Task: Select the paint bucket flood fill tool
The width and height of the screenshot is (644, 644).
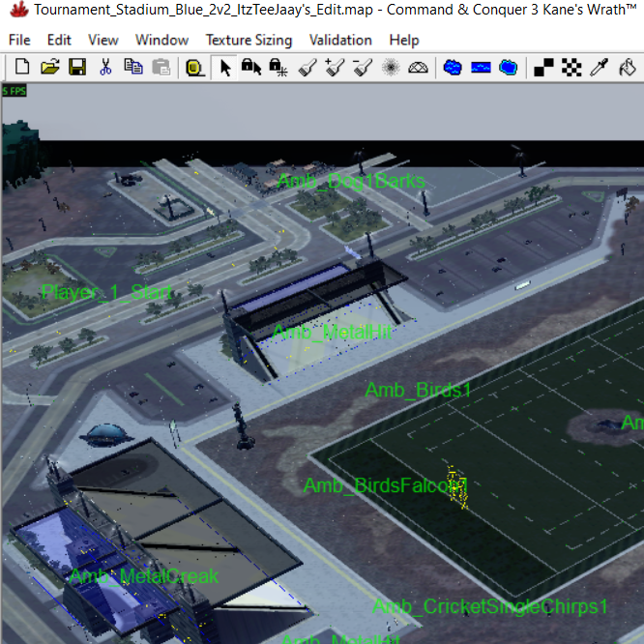Action: tap(628, 67)
